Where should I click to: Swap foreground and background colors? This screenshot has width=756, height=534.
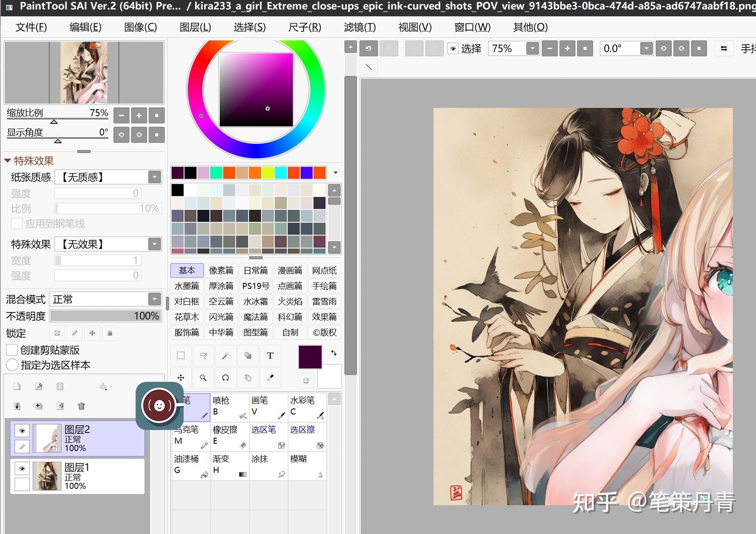point(334,353)
